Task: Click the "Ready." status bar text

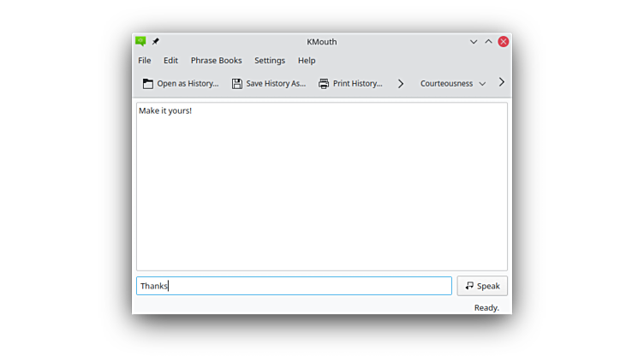Action: pos(486,307)
